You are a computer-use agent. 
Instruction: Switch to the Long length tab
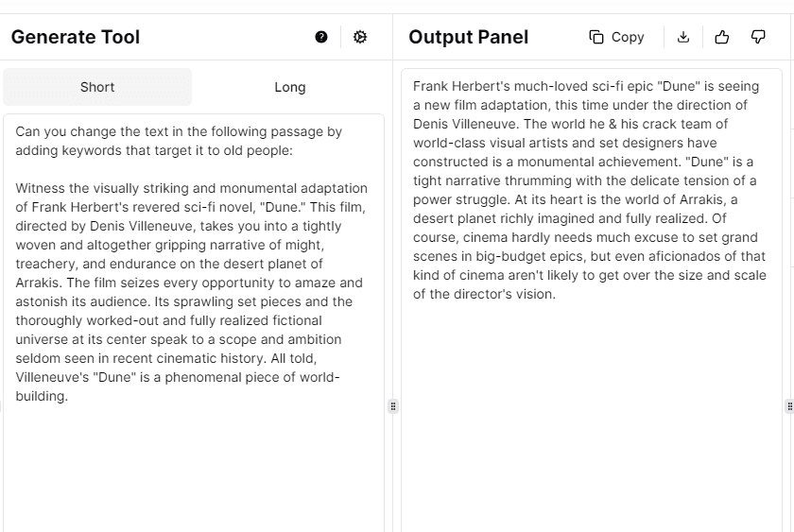tap(290, 87)
